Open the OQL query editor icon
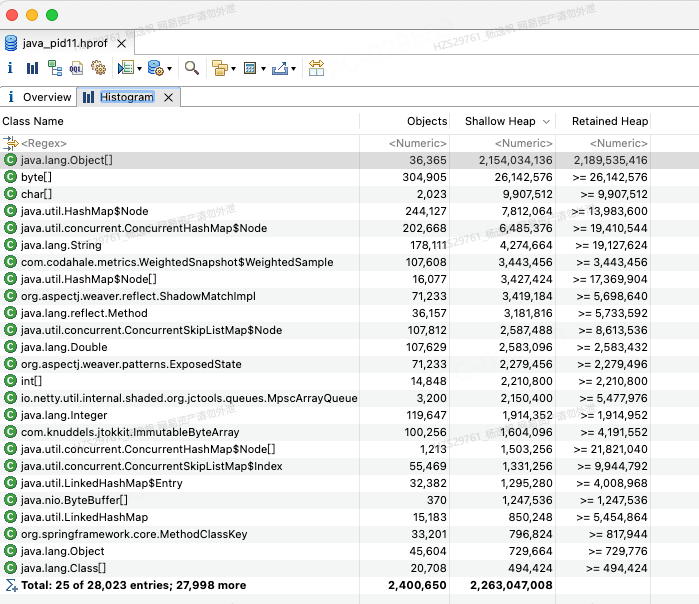Image resolution: width=699 pixels, height=604 pixels. tap(76, 68)
